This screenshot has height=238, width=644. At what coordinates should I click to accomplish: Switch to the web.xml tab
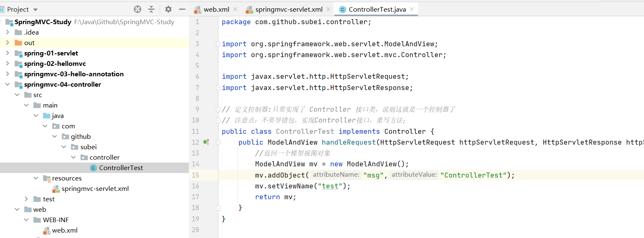pyautogui.click(x=216, y=9)
